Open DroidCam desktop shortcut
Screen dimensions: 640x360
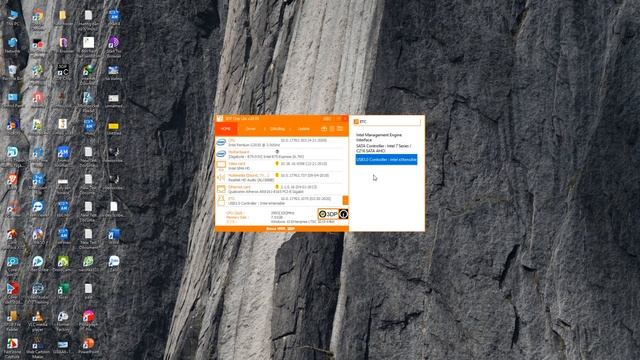pos(63,264)
